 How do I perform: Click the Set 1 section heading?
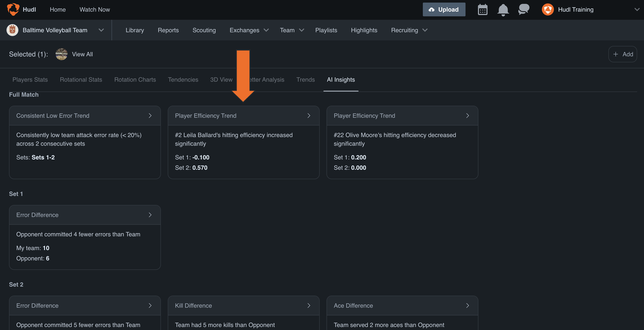(16, 194)
